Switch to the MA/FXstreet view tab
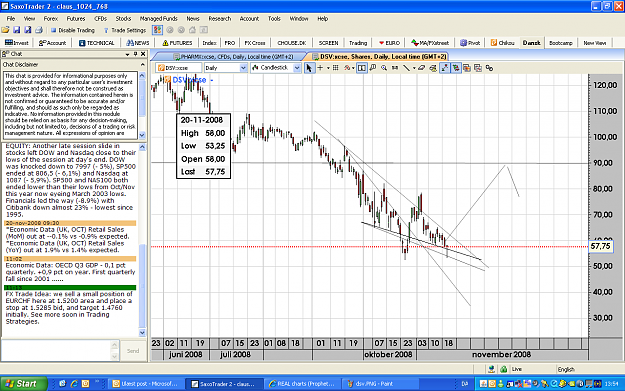The height and width of the screenshot is (391, 625). 430,43
